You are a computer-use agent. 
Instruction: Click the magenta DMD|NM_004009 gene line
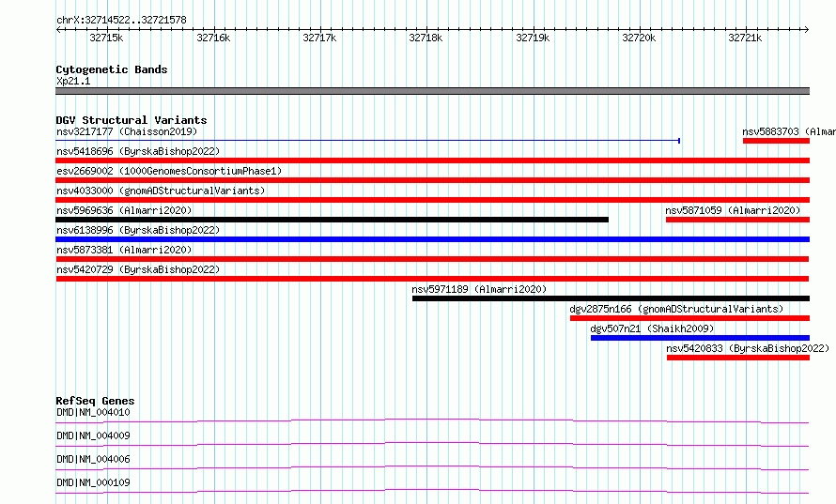432,444
